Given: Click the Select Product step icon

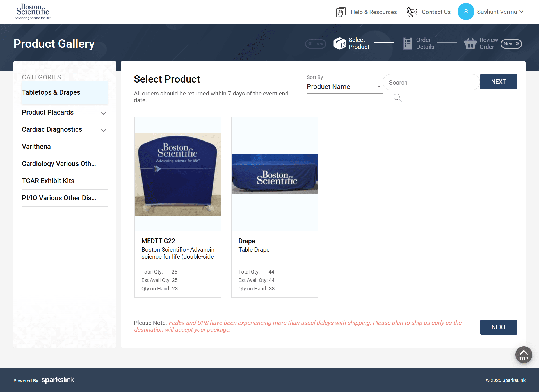Looking at the screenshot, I should (340, 44).
